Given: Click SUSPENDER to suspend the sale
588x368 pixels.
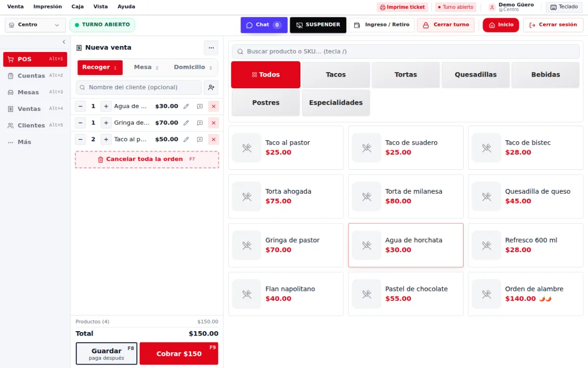Looking at the screenshot, I should 318,25.
